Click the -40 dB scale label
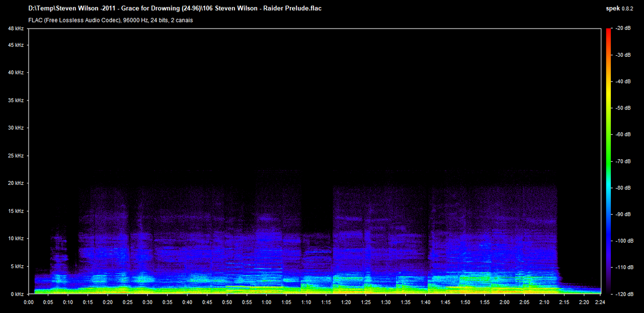This screenshot has width=644, height=313. tap(623, 81)
